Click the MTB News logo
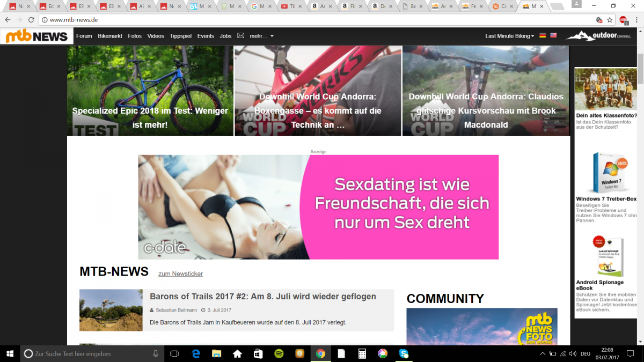This screenshot has width=644, height=362. click(37, 36)
